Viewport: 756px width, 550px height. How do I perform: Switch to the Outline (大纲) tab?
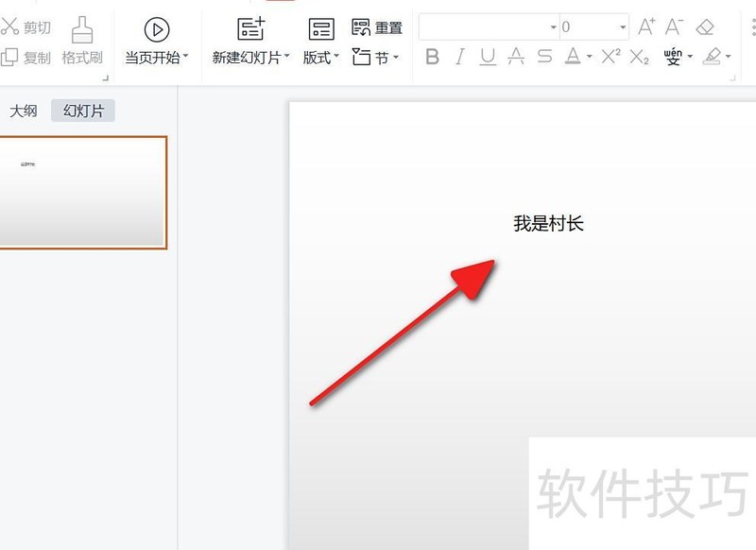click(x=22, y=111)
